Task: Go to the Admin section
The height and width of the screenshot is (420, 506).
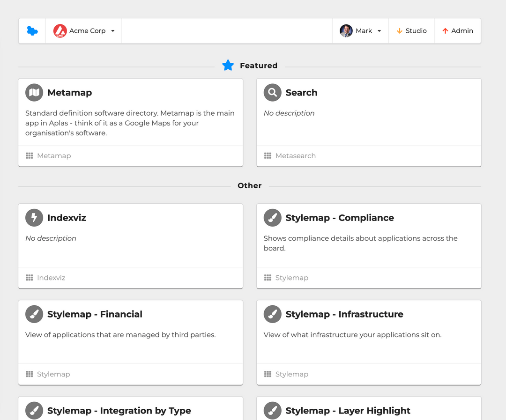Action: click(x=457, y=30)
